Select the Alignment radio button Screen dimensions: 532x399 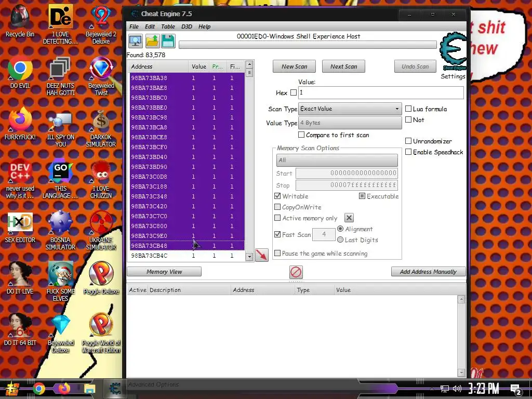click(340, 229)
